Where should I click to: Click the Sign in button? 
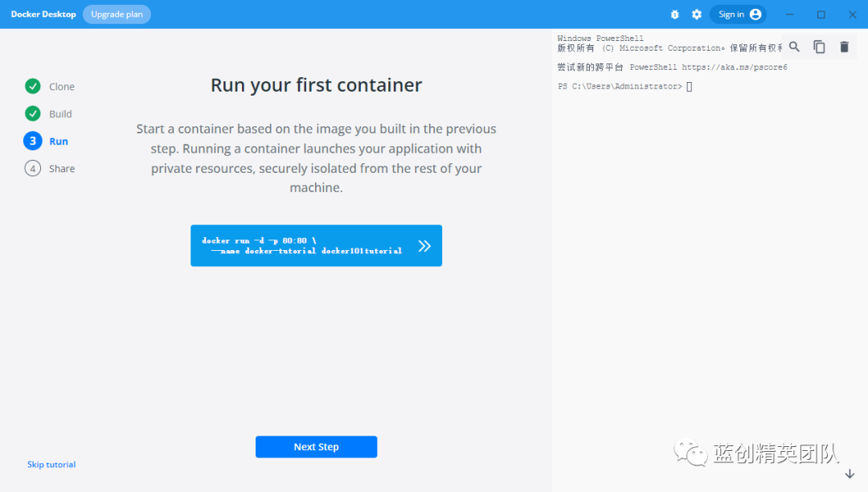point(739,14)
